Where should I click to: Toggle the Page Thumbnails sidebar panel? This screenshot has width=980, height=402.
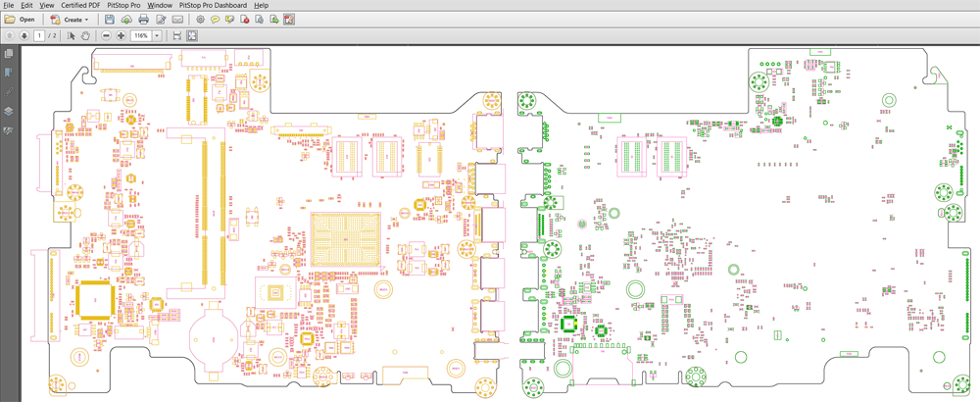[9, 54]
